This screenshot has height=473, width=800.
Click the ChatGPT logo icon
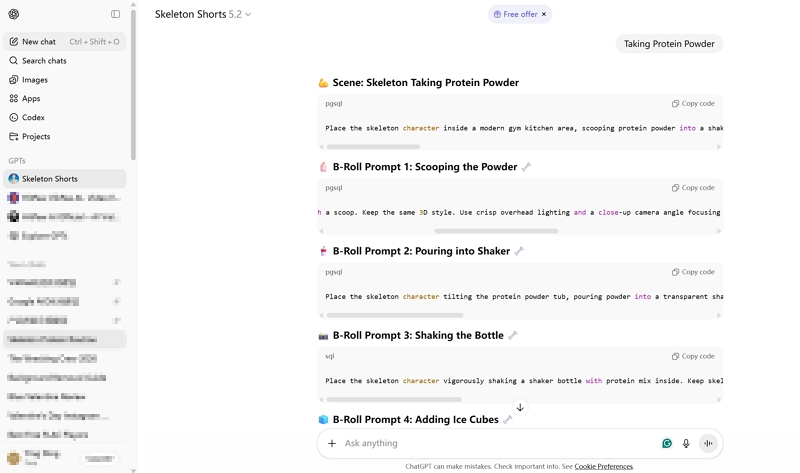(x=14, y=14)
